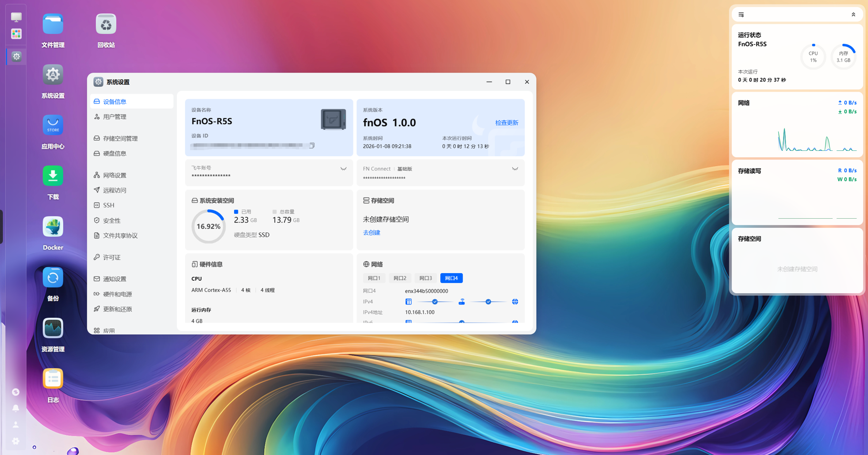Screen dimensions: 868x455
Task: Open the widget panel settings menu icon
Action: 741,15
